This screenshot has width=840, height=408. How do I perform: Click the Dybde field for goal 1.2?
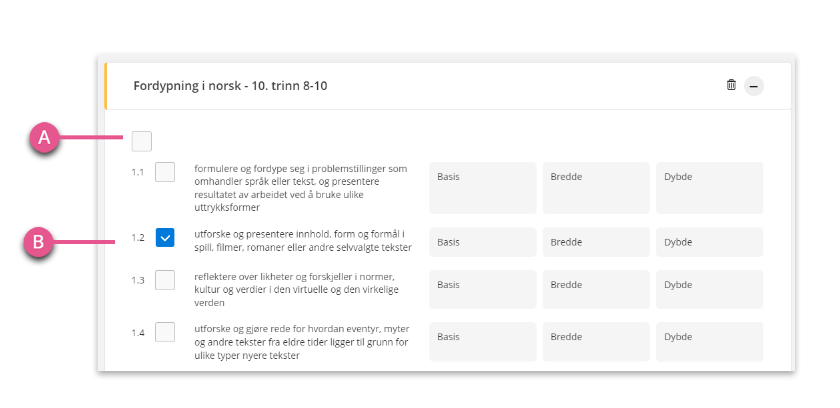click(x=710, y=242)
